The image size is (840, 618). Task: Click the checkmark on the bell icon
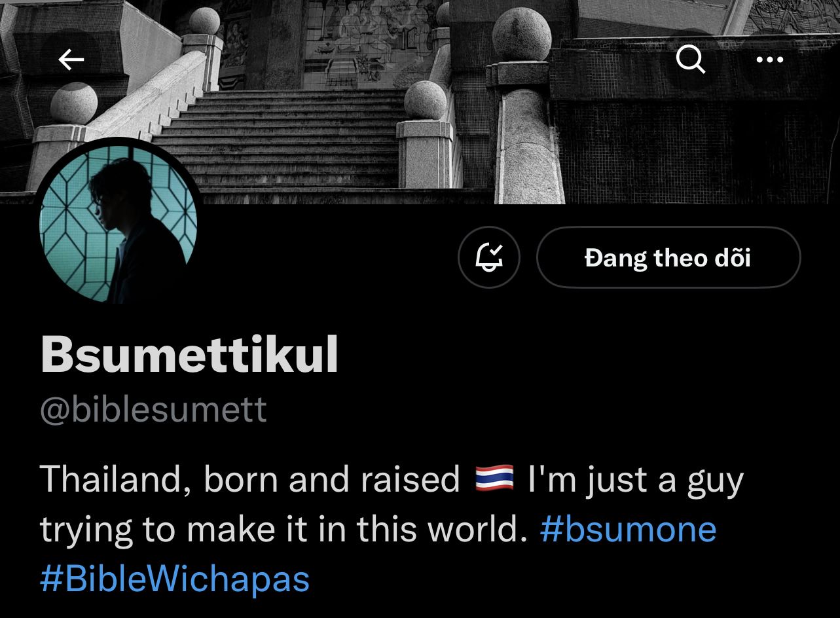(496, 251)
